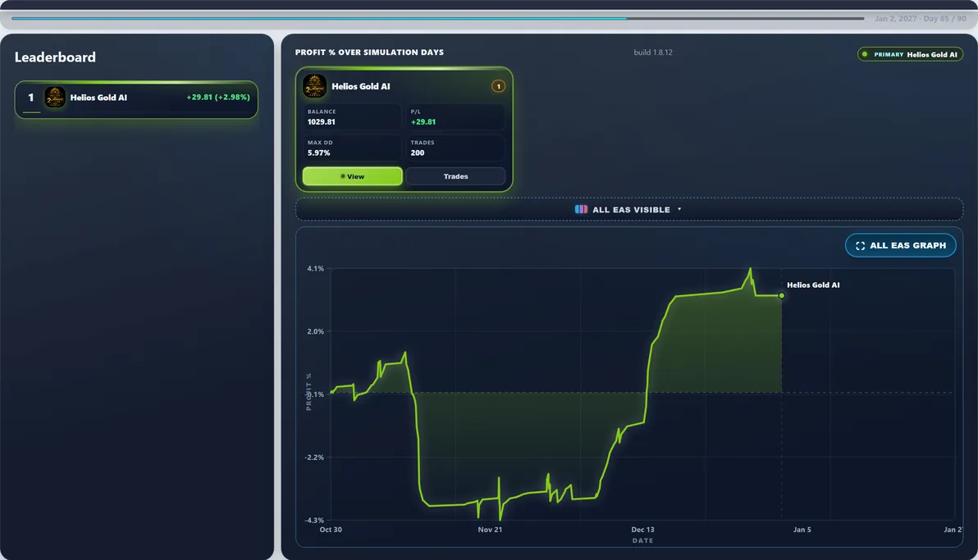
Task: Click the chart endpoint marker for Helios Gold AI
Action: click(x=782, y=296)
